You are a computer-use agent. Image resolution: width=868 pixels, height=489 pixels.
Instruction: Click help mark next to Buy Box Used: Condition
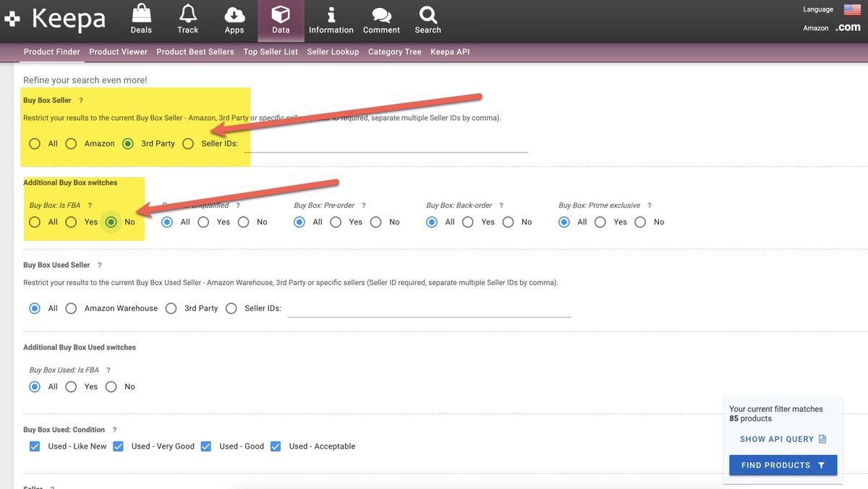[x=114, y=430]
